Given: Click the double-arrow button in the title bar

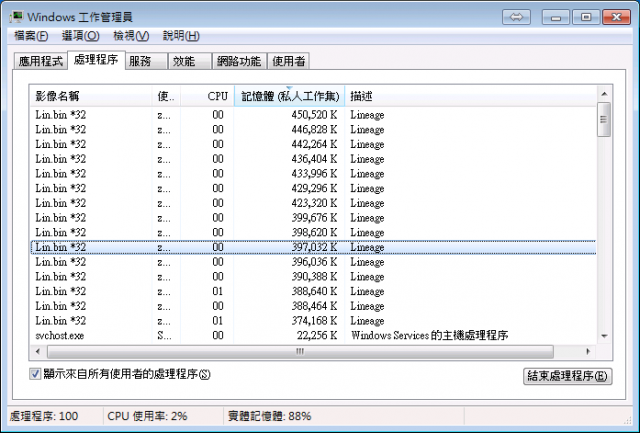Looking at the screenshot, I should pos(516,17).
